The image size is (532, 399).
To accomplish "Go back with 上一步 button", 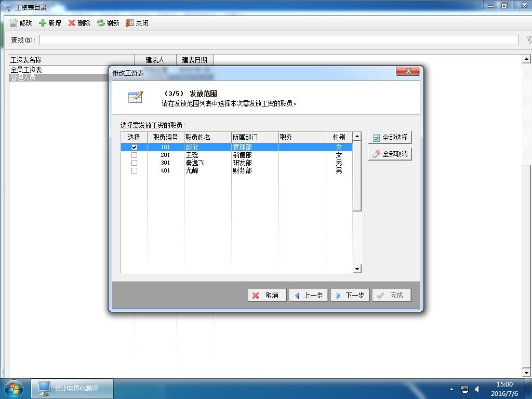I will [x=309, y=295].
